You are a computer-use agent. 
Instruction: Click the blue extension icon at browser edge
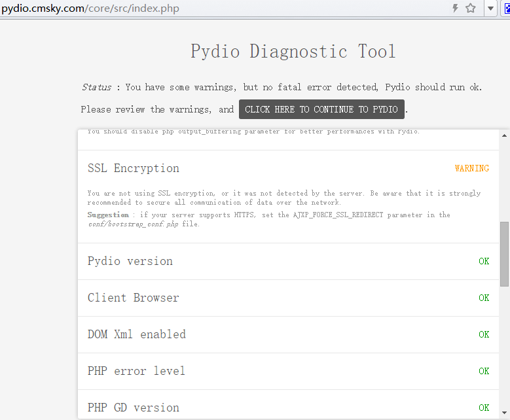[507, 9]
